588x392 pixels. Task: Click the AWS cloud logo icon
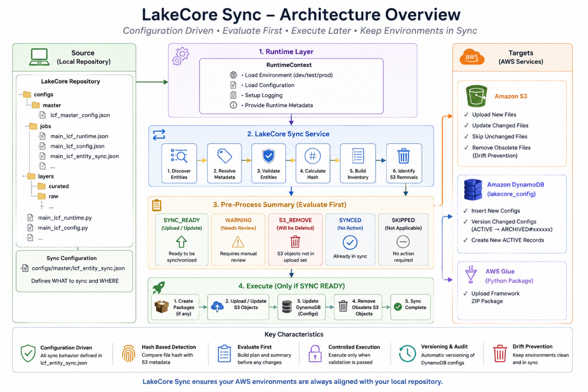472,57
